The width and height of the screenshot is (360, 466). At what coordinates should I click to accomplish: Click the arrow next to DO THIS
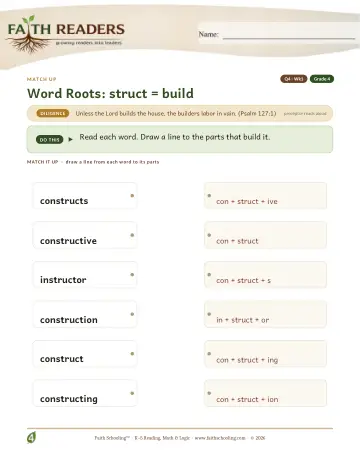click(70, 139)
